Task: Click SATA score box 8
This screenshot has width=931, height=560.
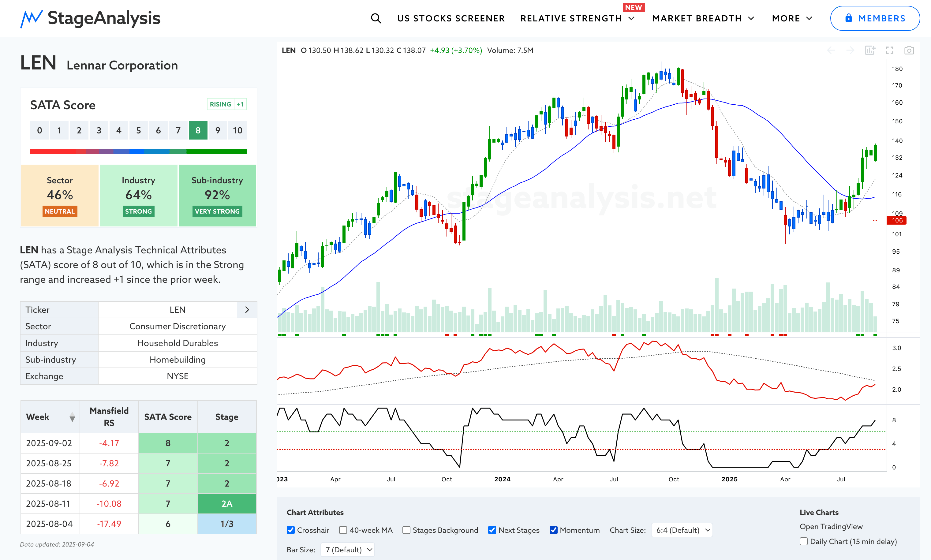Action: tap(198, 131)
